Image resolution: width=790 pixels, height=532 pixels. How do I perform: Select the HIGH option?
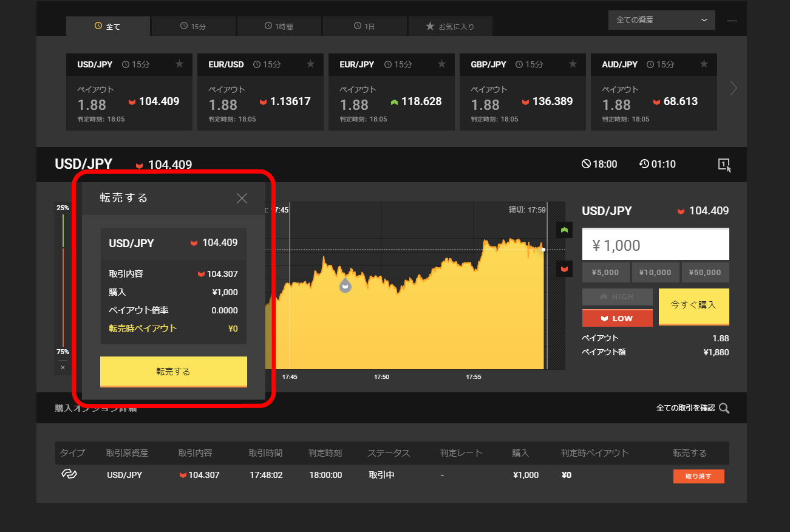click(x=618, y=297)
